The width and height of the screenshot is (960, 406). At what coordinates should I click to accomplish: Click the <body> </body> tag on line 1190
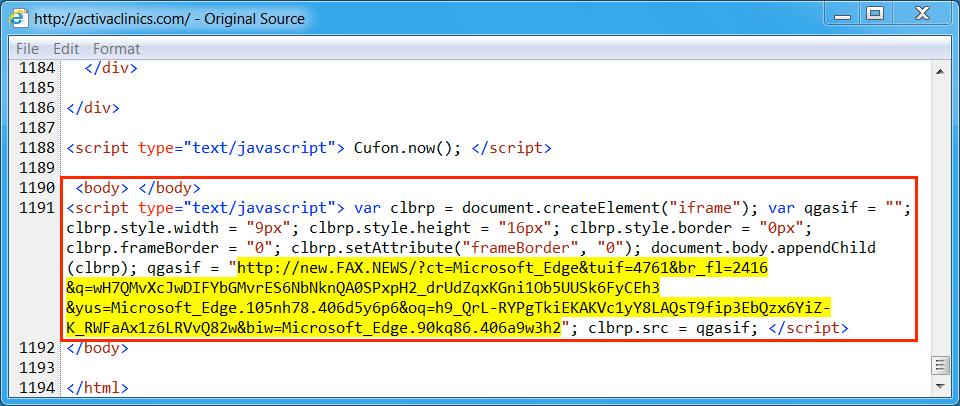coord(138,188)
